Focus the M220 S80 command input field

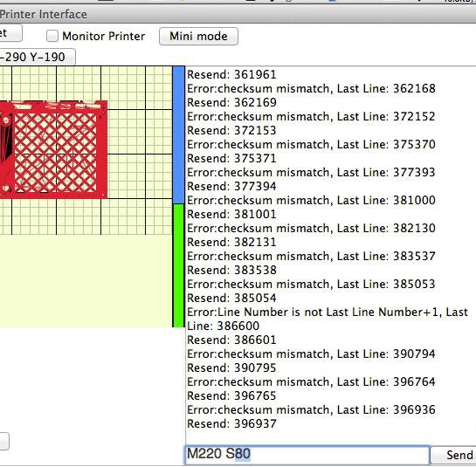[307, 454]
